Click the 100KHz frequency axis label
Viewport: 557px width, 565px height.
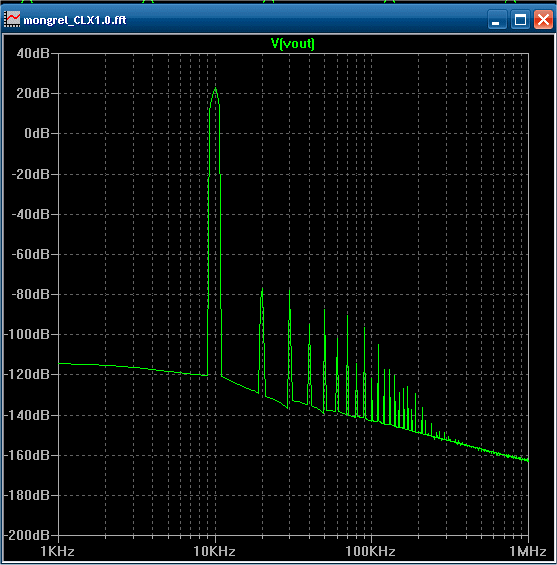pyautogui.click(x=370, y=551)
